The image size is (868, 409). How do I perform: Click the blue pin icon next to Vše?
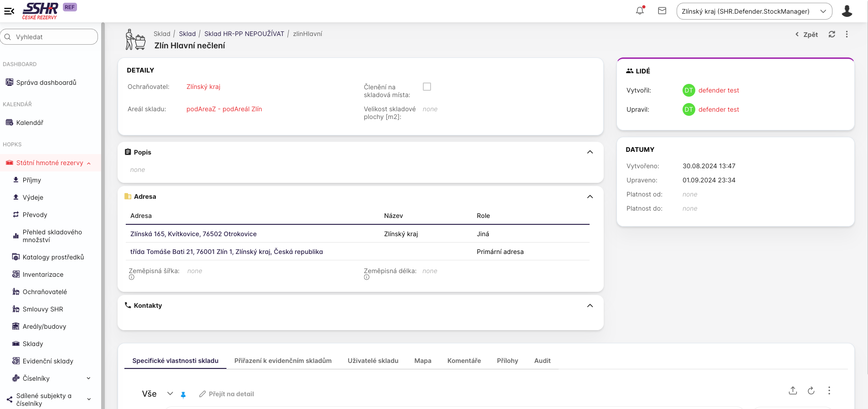tap(183, 395)
